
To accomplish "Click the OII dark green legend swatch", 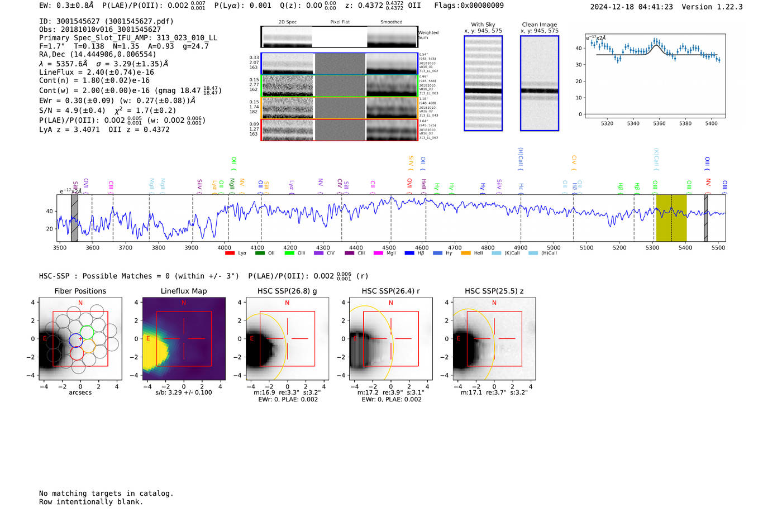I will pos(260,253).
